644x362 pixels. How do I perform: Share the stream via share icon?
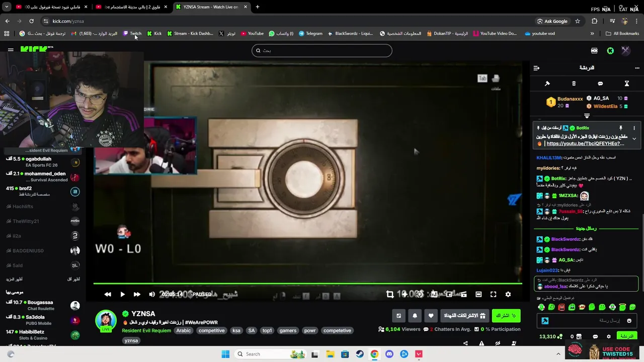465,343
